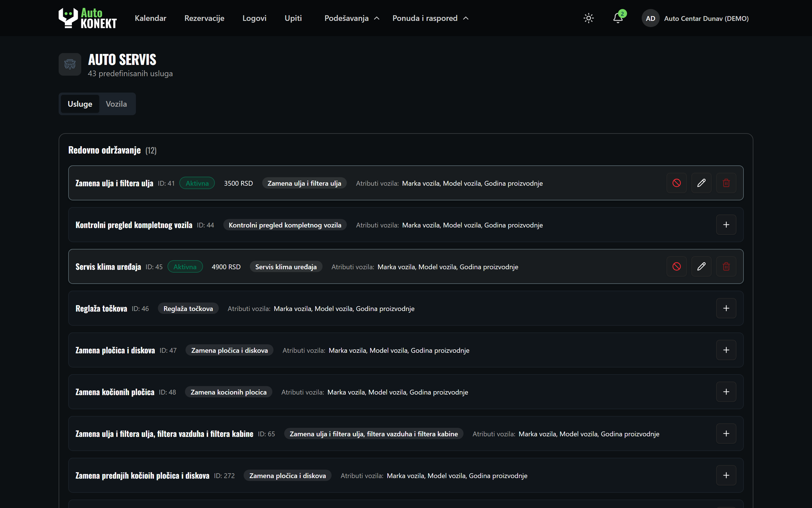Viewport: 812px width, 508px height.
Task: Add the Zamena kočionih pločica service
Action: click(x=726, y=392)
